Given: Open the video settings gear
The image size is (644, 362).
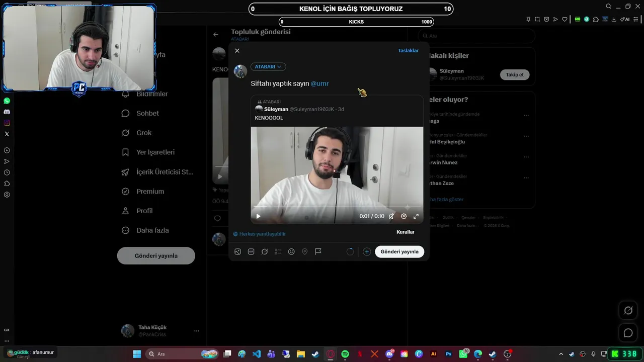Looking at the screenshot, I should tap(404, 216).
